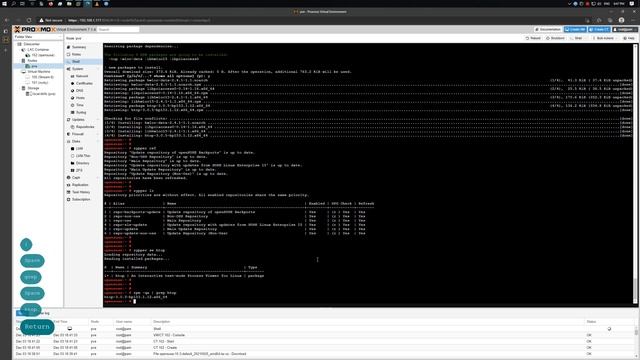Click the Hosts globe icon
Screen dimensions: 640x360
[72, 98]
